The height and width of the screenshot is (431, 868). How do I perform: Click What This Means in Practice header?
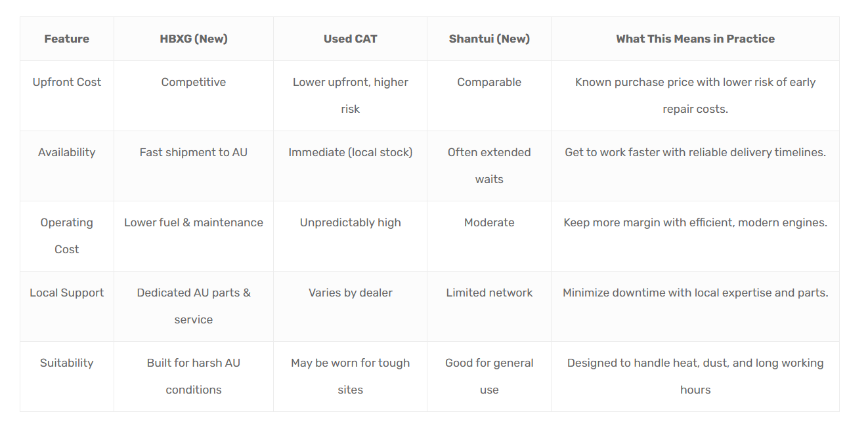[x=695, y=39]
